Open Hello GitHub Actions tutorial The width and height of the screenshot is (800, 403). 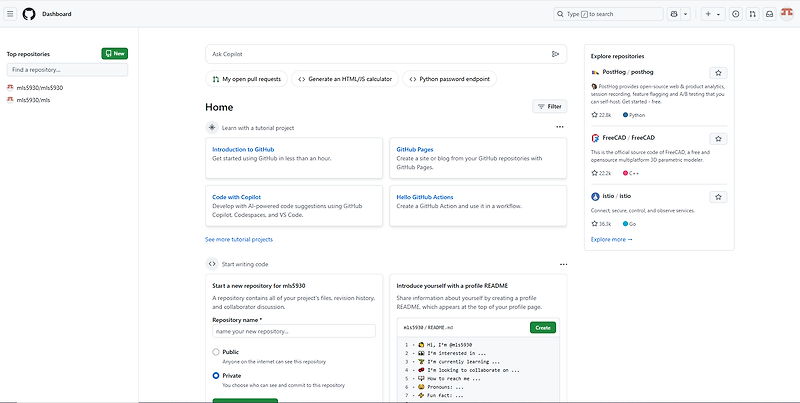[x=425, y=197]
